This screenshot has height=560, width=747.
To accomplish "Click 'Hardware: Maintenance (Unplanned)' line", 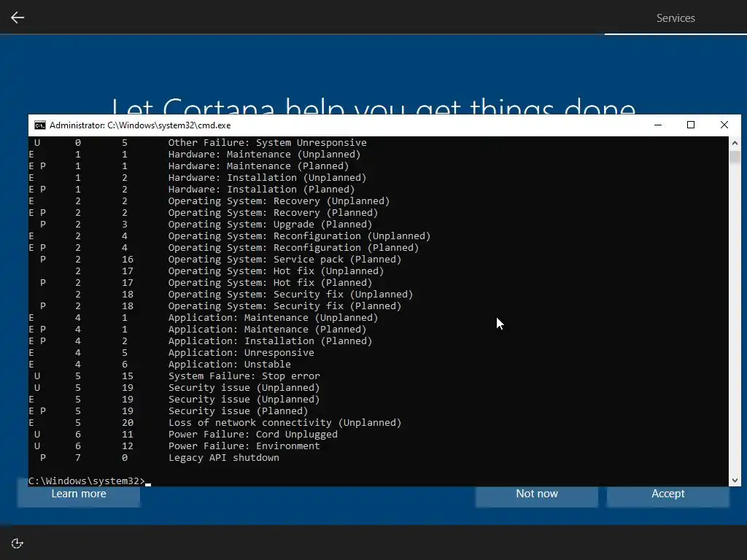I will [x=264, y=155].
